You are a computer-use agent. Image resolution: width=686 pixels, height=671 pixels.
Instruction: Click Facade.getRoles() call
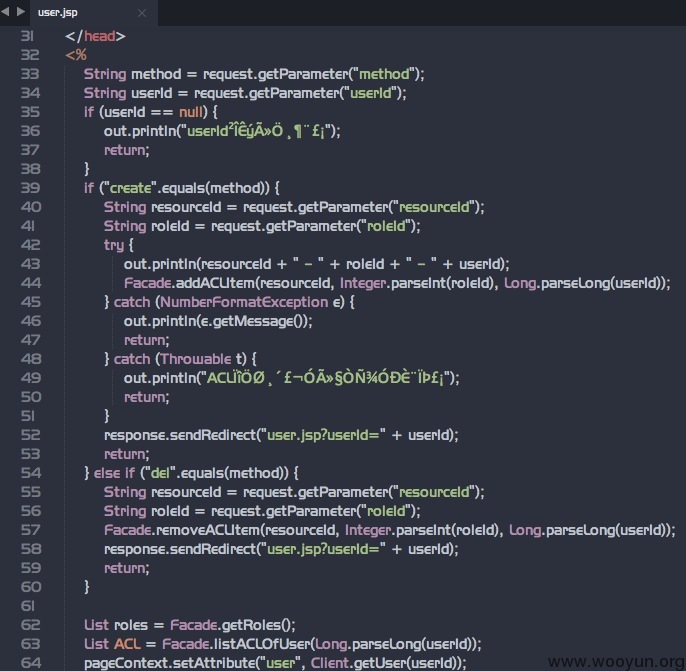tap(232, 625)
